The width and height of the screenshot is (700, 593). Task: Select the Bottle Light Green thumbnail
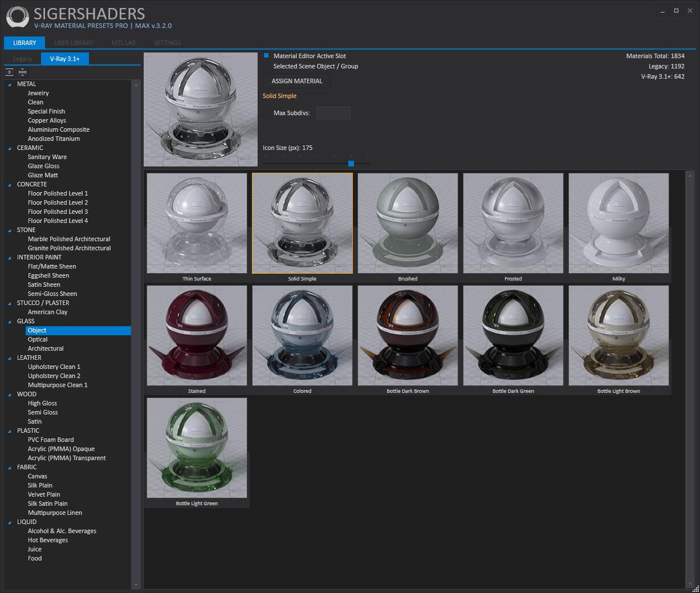click(197, 448)
